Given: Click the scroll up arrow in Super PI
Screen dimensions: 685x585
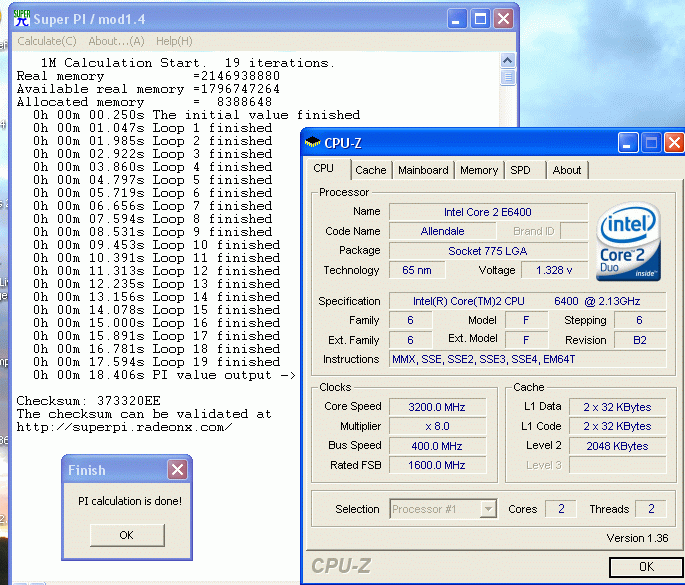Looking at the screenshot, I should point(507,60).
